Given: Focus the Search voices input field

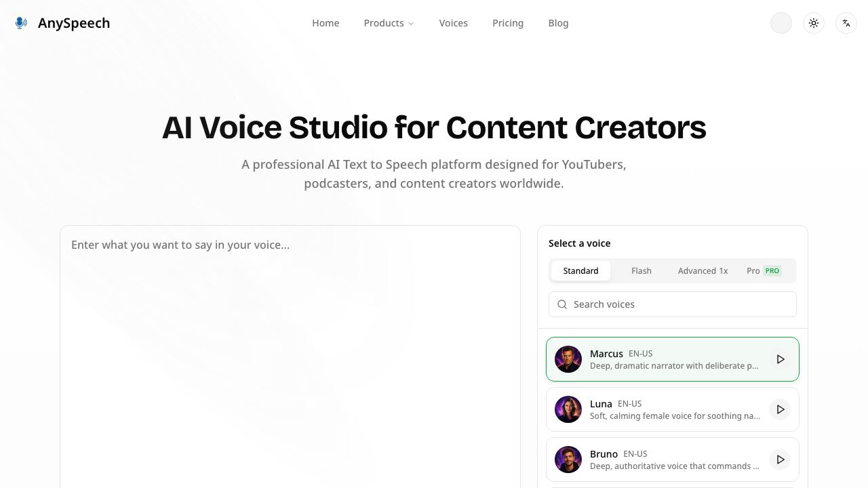Looking at the screenshot, I should 673,304.
